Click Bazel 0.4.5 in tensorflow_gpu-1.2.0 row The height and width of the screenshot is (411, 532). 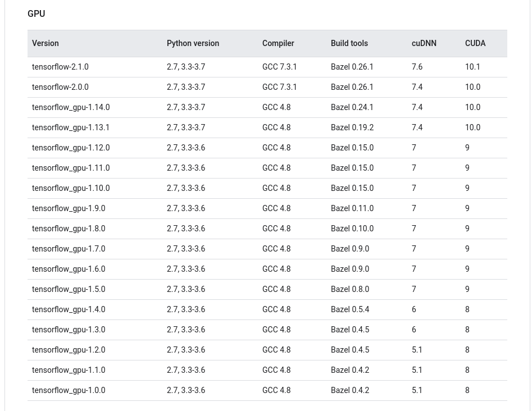350,350
